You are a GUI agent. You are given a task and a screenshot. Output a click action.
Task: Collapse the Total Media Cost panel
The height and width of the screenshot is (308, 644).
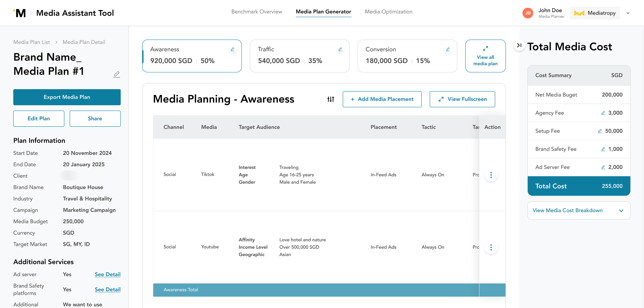coord(519,45)
